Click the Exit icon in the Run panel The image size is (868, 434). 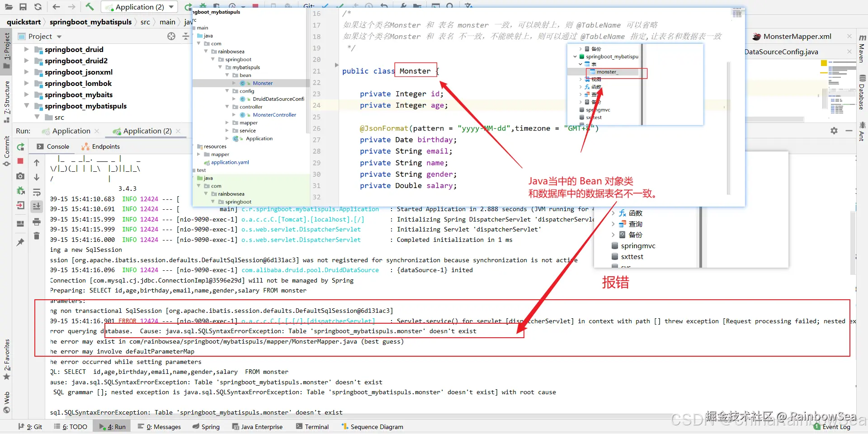pos(20,206)
